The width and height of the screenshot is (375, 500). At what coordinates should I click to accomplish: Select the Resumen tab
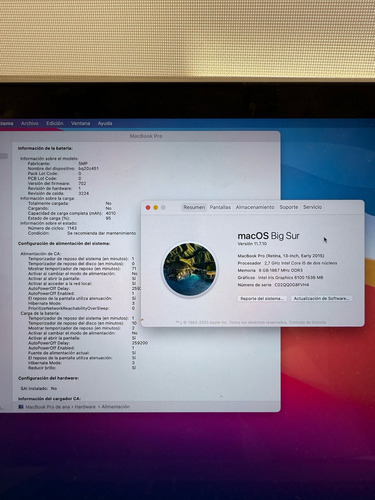click(194, 207)
